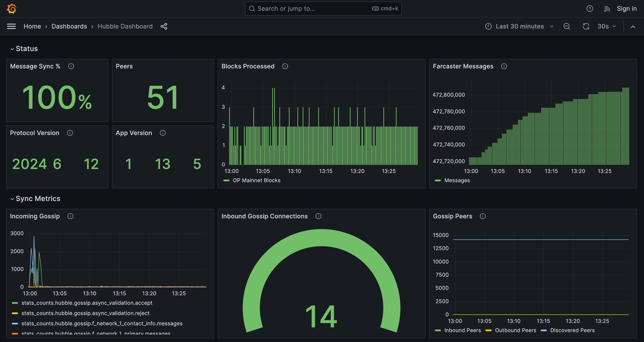The height and width of the screenshot is (342, 644).
Task: Show info for Incoming Gossip panel
Action: pos(70,216)
